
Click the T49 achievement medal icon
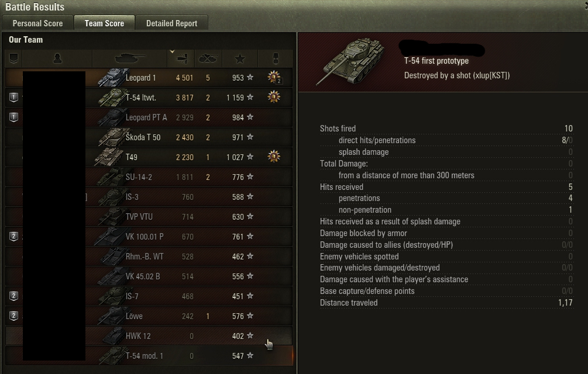(x=274, y=157)
